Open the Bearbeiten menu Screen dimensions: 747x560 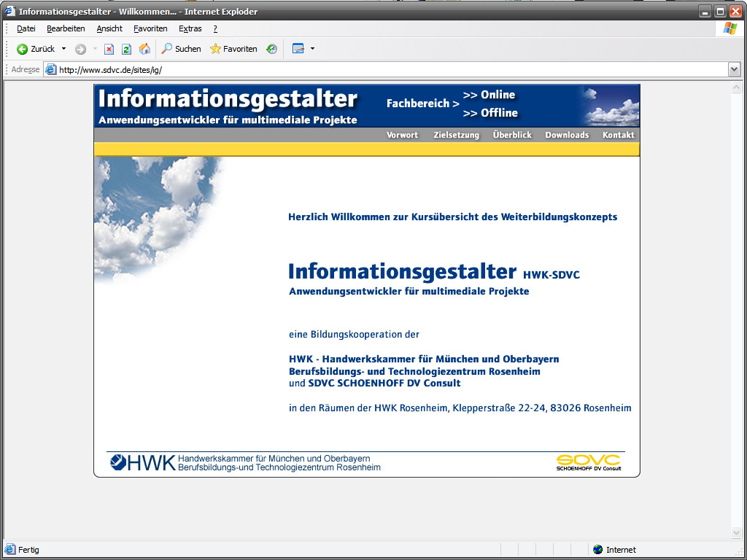click(66, 28)
